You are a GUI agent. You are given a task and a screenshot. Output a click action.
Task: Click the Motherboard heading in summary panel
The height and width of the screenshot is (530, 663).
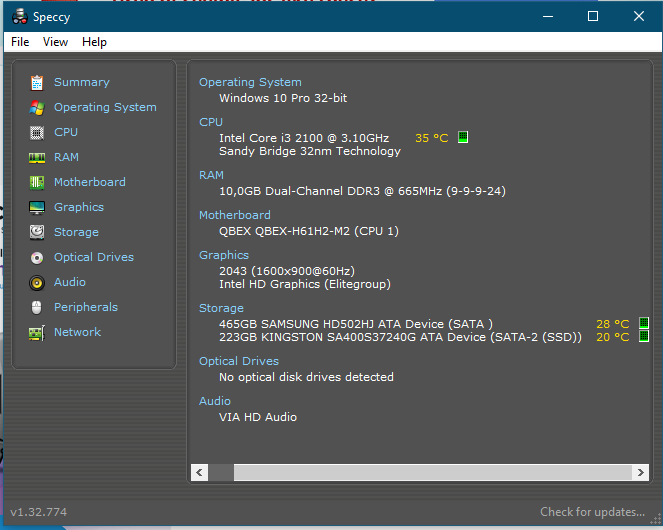pos(235,215)
